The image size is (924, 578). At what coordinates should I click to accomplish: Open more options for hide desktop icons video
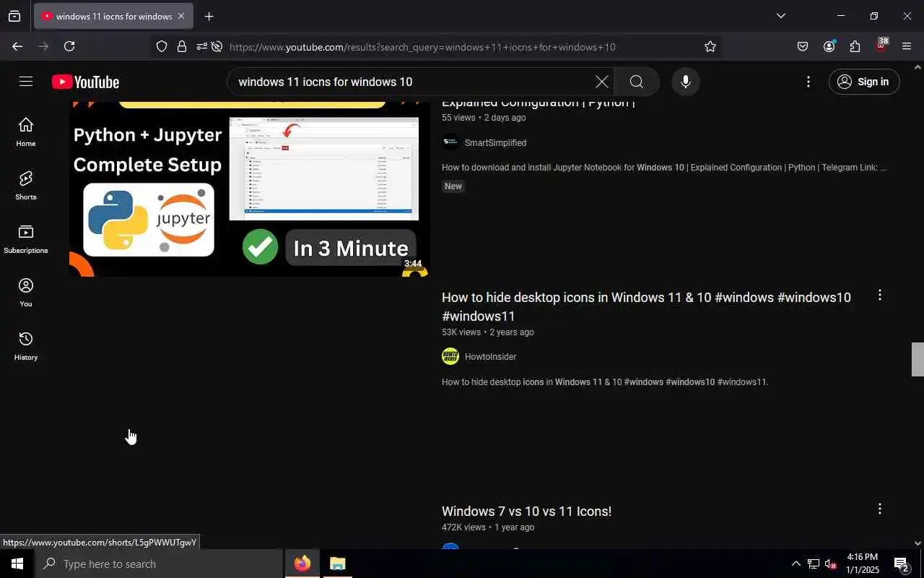(879, 295)
